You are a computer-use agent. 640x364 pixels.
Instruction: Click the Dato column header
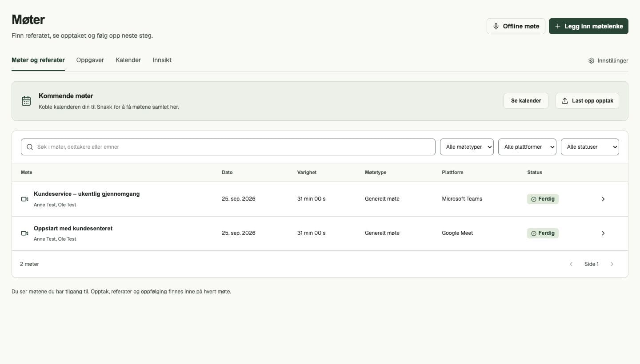tap(227, 172)
